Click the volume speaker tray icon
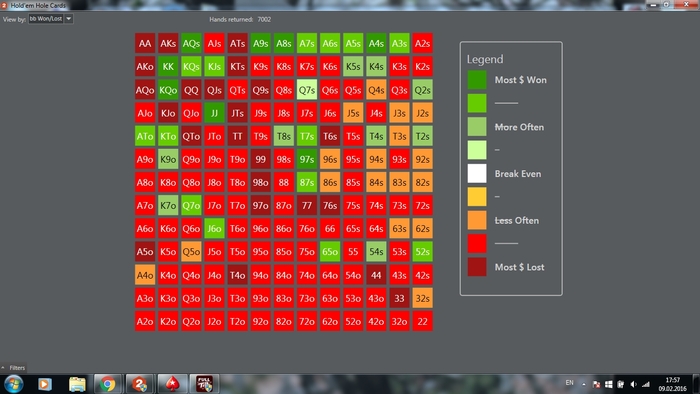The image size is (700, 394). click(633, 384)
